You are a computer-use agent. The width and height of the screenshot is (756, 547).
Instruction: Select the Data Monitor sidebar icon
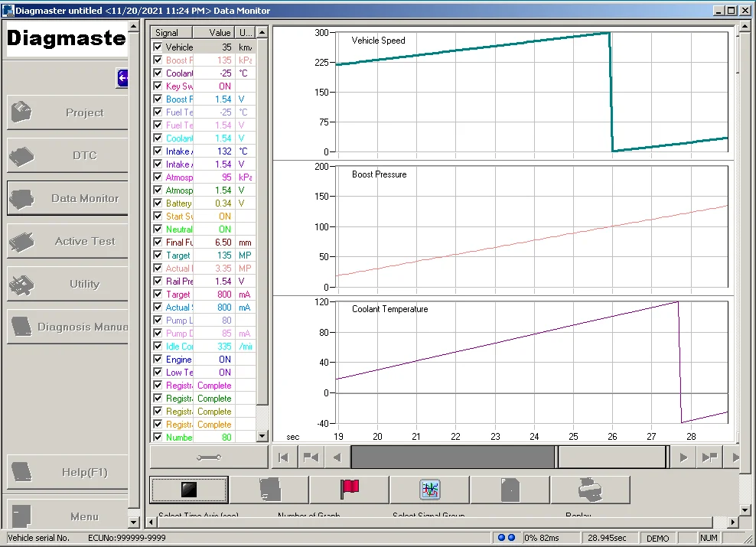[67, 198]
